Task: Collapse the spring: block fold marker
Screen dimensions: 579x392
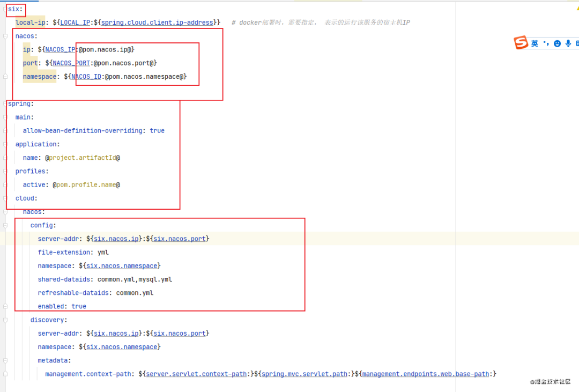Action: click(5, 104)
